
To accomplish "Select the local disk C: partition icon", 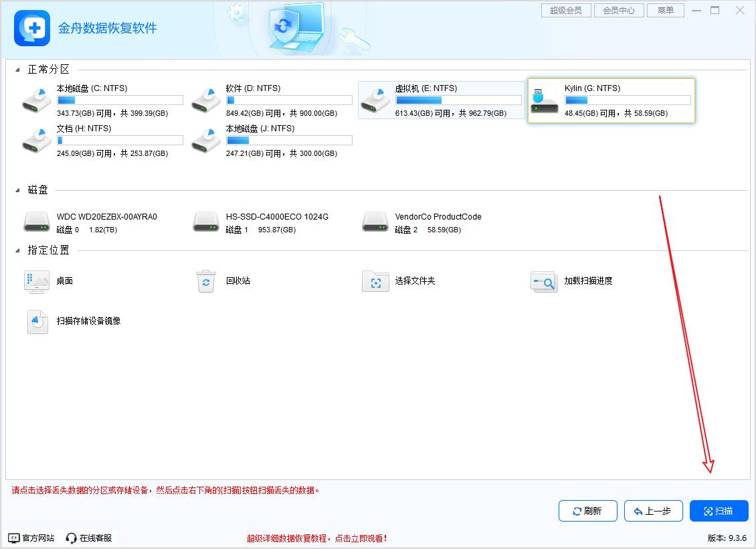I will pos(37,100).
